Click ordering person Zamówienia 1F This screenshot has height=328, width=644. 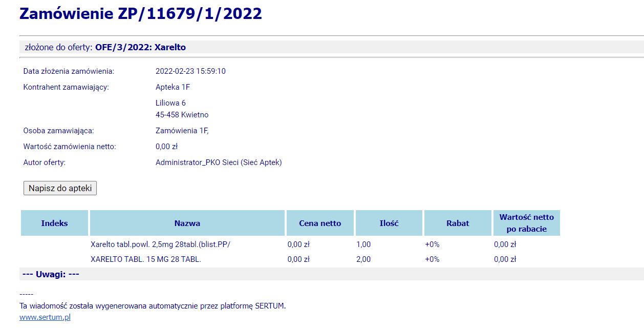click(182, 131)
